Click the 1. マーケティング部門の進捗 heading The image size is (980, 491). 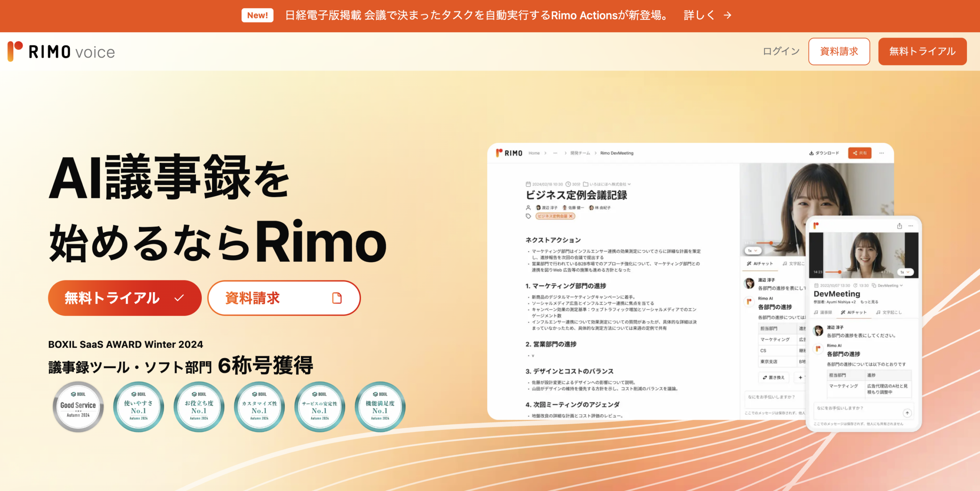coord(566,286)
